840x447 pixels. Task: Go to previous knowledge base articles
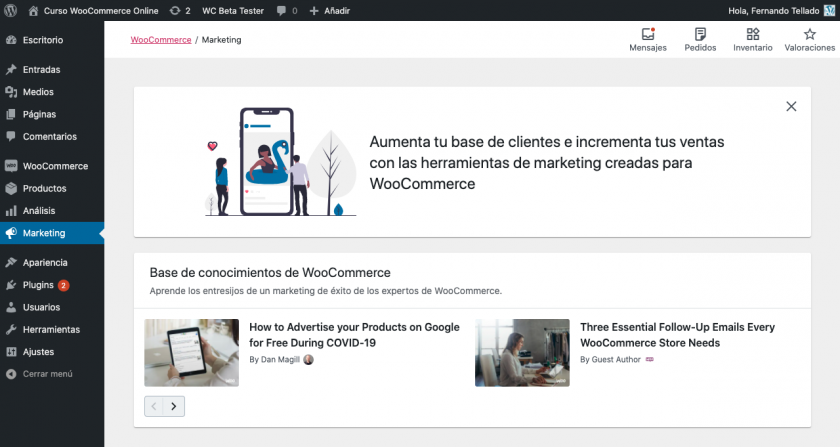[x=154, y=406]
